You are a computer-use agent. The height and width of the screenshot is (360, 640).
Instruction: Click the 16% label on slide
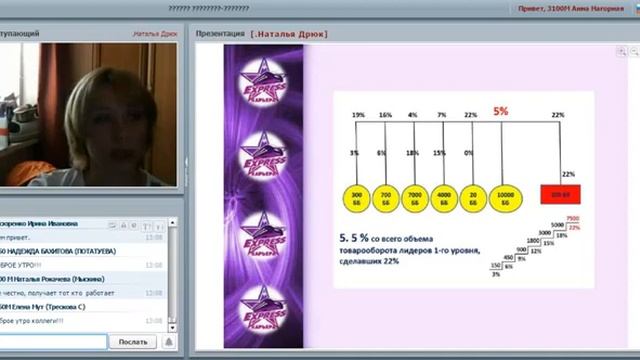coord(385,115)
